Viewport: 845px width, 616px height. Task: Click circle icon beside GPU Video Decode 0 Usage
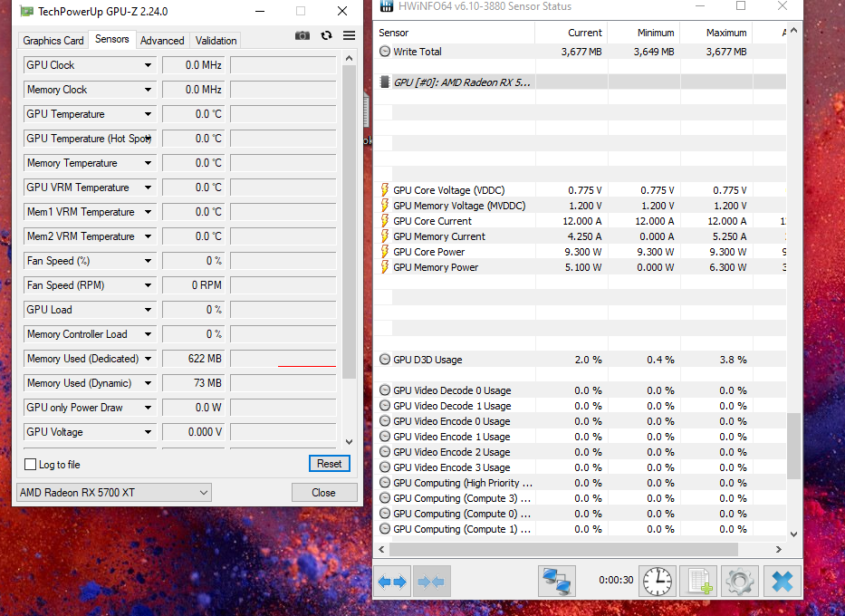[x=385, y=390]
